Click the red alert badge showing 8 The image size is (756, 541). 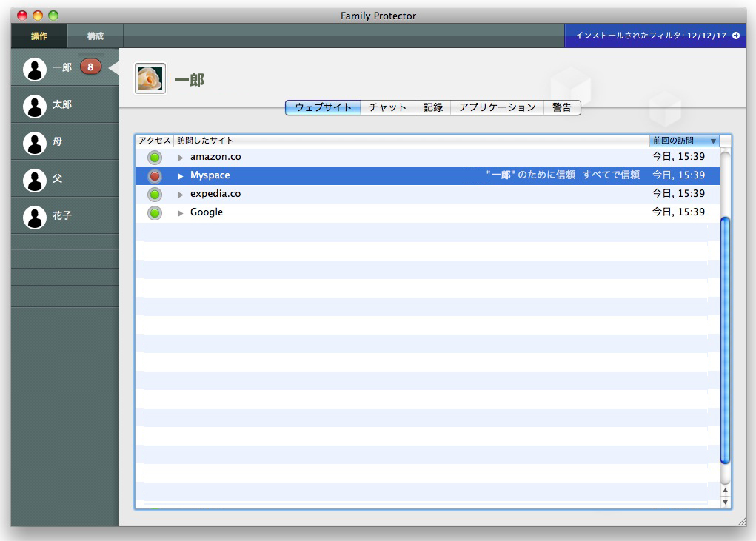[90, 67]
